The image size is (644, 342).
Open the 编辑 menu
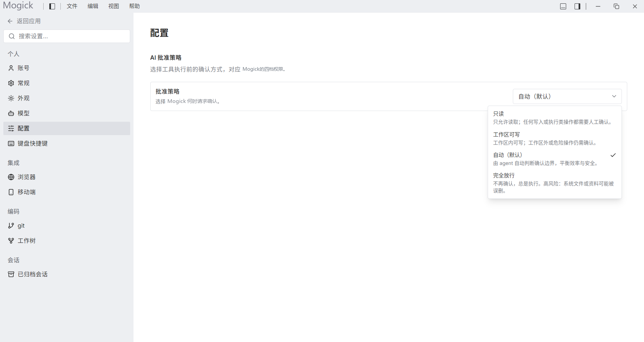93,6
